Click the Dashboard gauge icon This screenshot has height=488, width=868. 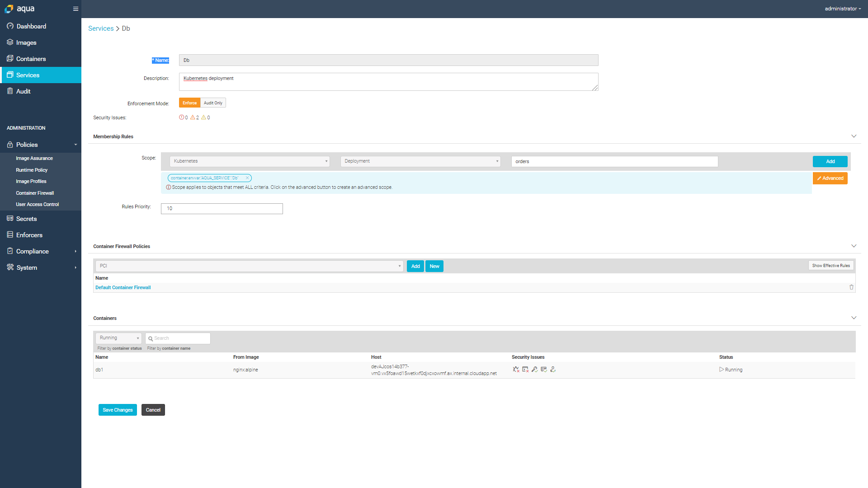[x=10, y=26]
